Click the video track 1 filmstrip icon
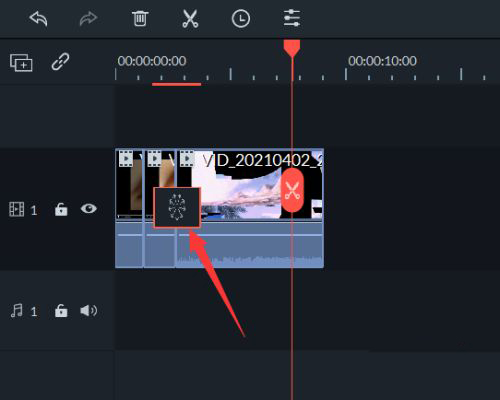The height and width of the screenshot is (400, 500). click(17, 209)
